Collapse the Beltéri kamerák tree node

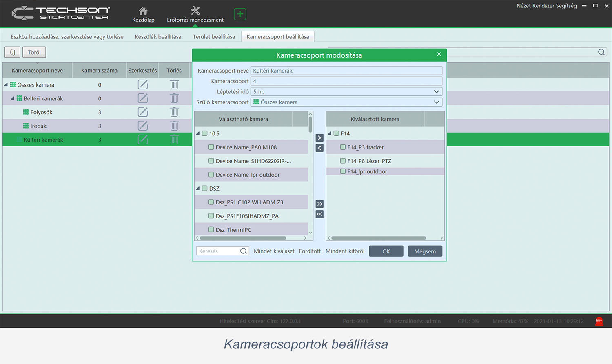pyautogui.click(x=13, y=98)
